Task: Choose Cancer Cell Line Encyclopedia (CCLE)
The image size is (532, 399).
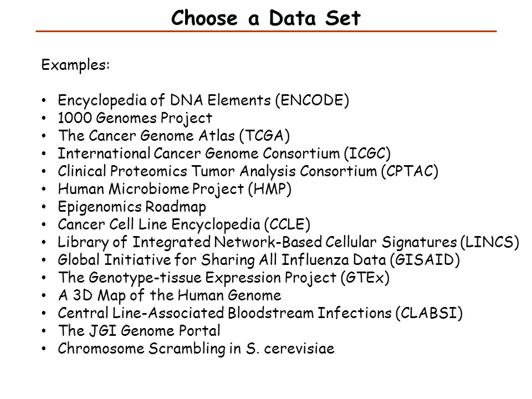Action: click(184, 224)
